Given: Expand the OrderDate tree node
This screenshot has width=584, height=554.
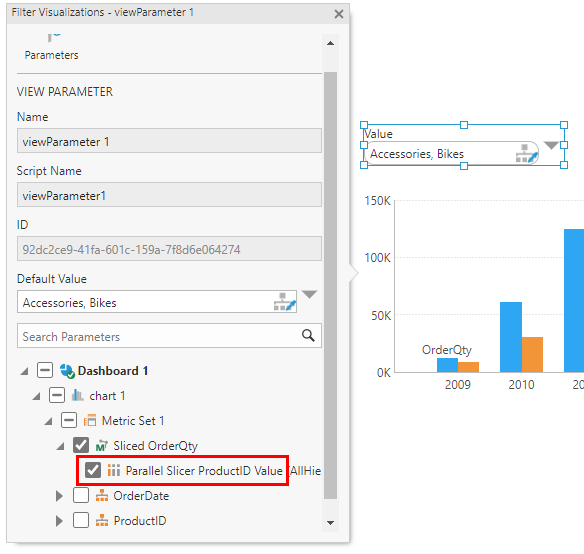Looking at the screenshot, I should pyautogui.click(x=59, y=496).
